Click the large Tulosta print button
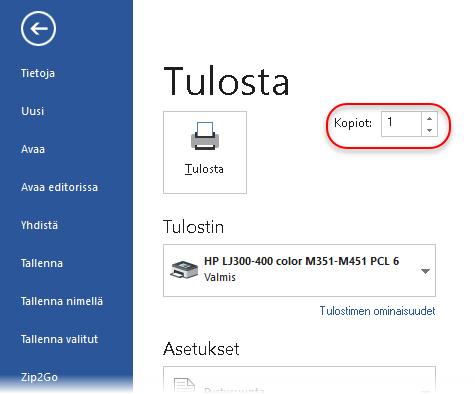475x394 pixels. pos(205,152)
